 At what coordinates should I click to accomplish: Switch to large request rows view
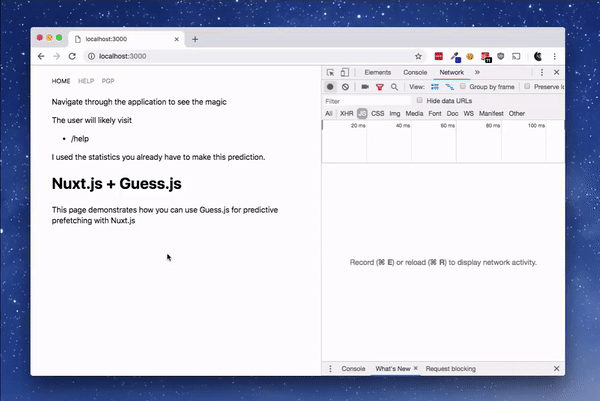(435, 87)
